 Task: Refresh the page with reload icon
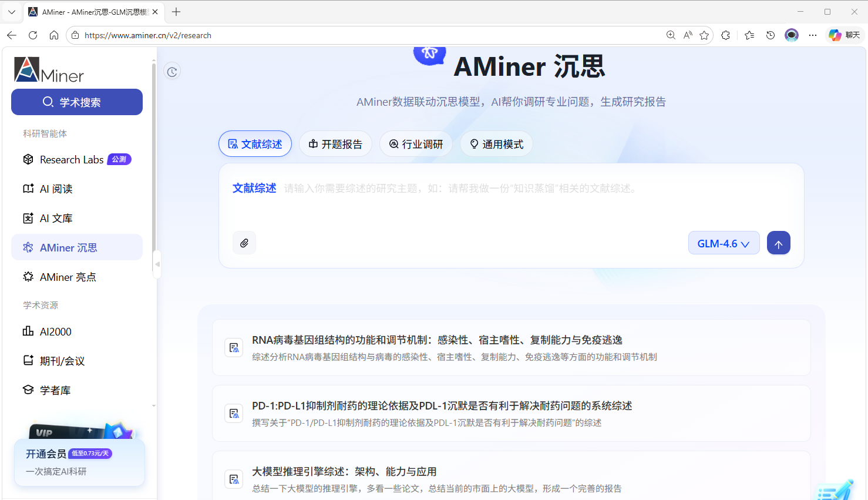click(x=33, y=35)
